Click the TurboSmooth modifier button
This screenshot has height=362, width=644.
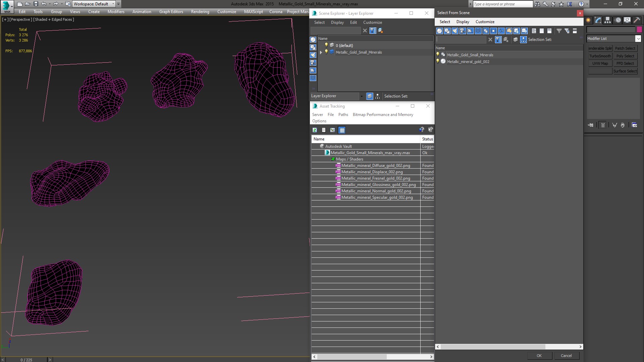pyautogui.click(x=600, y=56)
